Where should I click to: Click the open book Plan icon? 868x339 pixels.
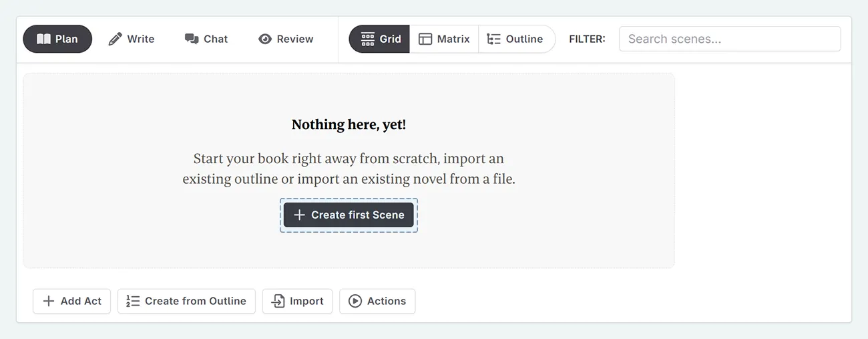(x=44, y=39)
